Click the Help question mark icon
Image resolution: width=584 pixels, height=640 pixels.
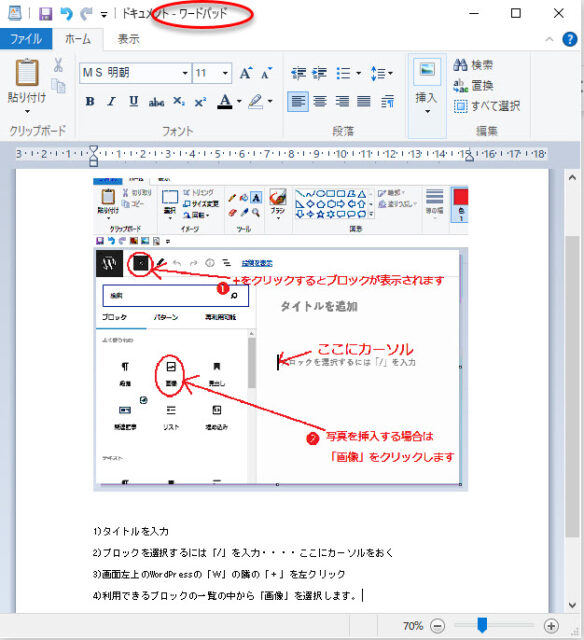click(569, 39)
